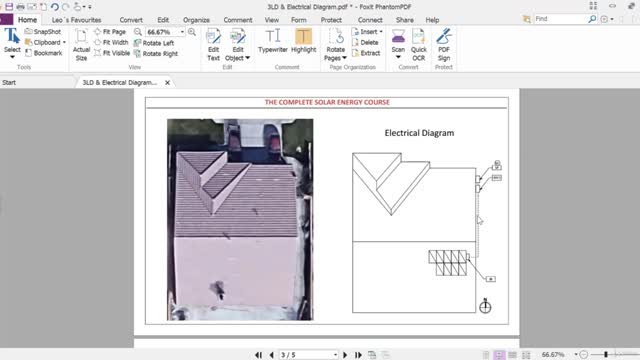Screen dimensions: 640x360
Task: Rotate the view left
Action: (154, 43)
